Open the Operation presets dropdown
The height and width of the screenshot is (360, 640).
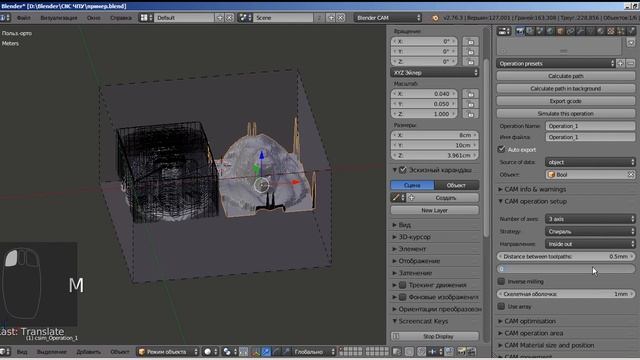(x=556, y=63)
